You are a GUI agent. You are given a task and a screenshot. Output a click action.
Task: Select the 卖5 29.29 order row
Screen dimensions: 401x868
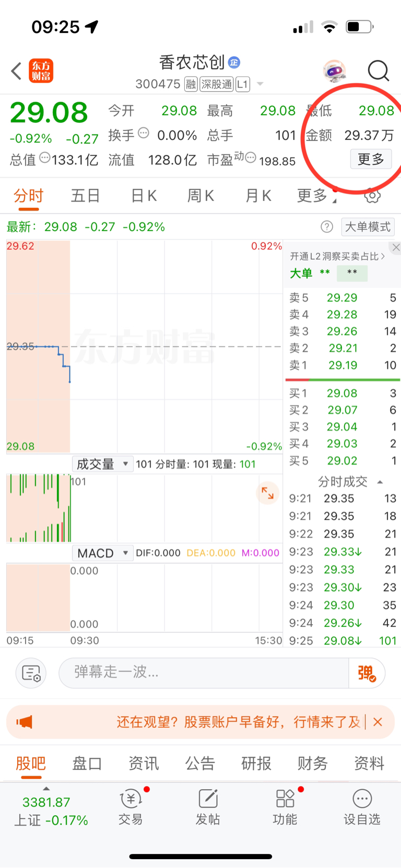(x=343, y=298)
